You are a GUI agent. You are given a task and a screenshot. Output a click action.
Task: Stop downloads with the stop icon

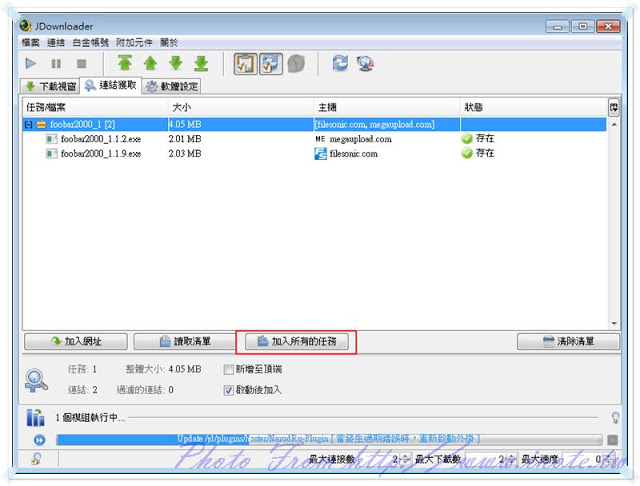82,64
